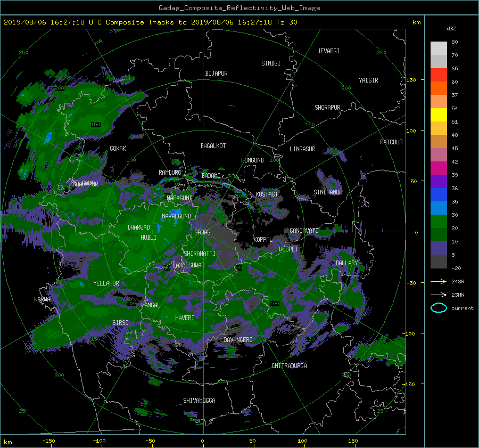
Task: Select the topmost light gray dBZ swatch
Action: click(439, 48)
